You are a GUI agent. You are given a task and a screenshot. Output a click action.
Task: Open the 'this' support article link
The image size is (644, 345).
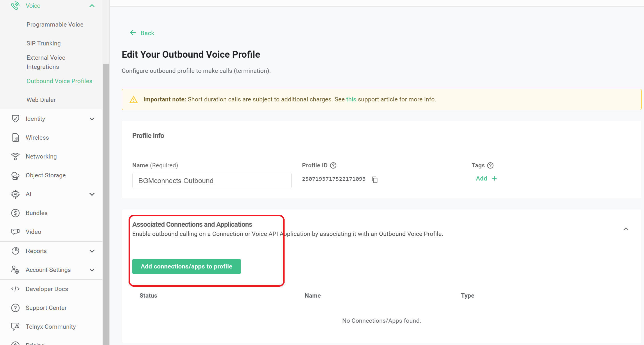tap(351, 99)
